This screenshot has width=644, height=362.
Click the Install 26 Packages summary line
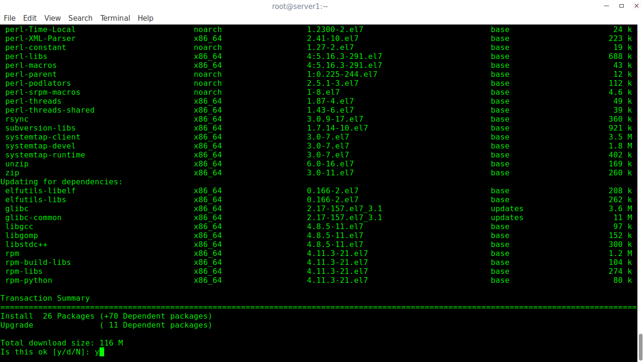[x=106, y=316]
